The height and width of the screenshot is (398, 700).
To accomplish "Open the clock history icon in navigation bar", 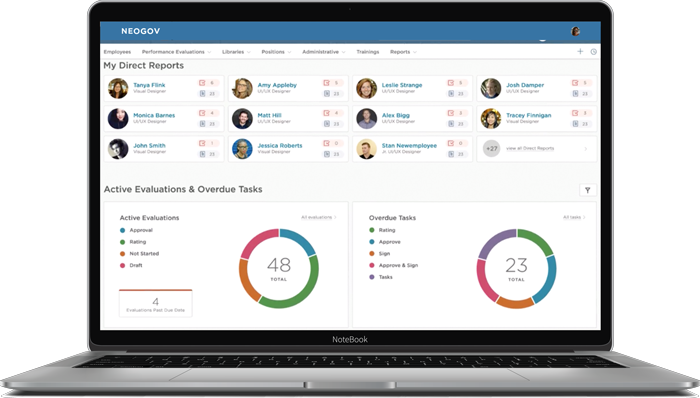I will point(593,52).
